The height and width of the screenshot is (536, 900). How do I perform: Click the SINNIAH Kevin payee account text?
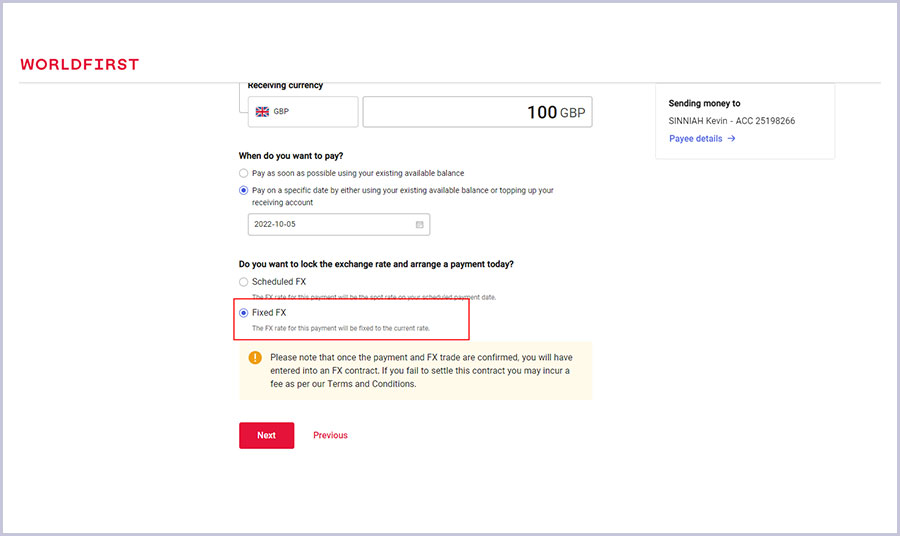[732, 121]
